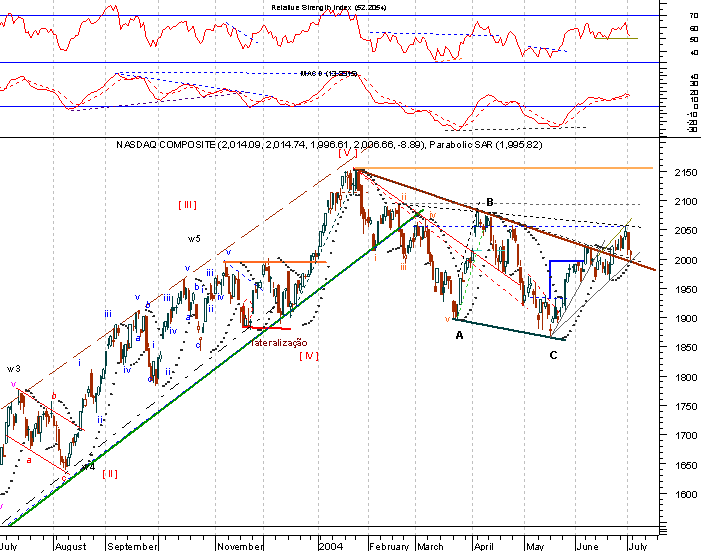This screenshot has width=701, height=551.
Task: Click the February month label
Action: pyautogui.click(x=389, y=546)
